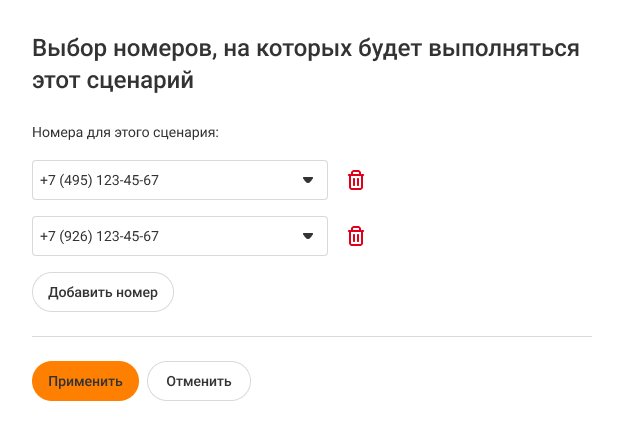
Task: Expand the +7 (926) dropdown arrow
Action: coord(308,237)
